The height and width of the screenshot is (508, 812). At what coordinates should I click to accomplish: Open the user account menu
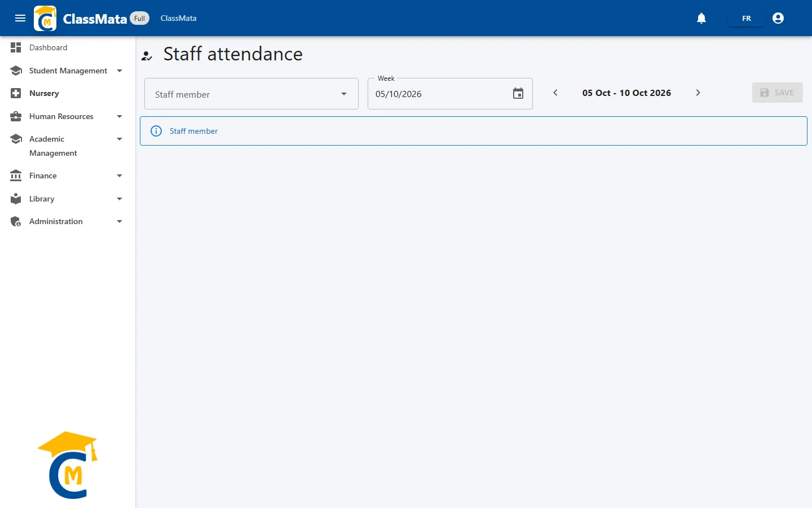778,18
